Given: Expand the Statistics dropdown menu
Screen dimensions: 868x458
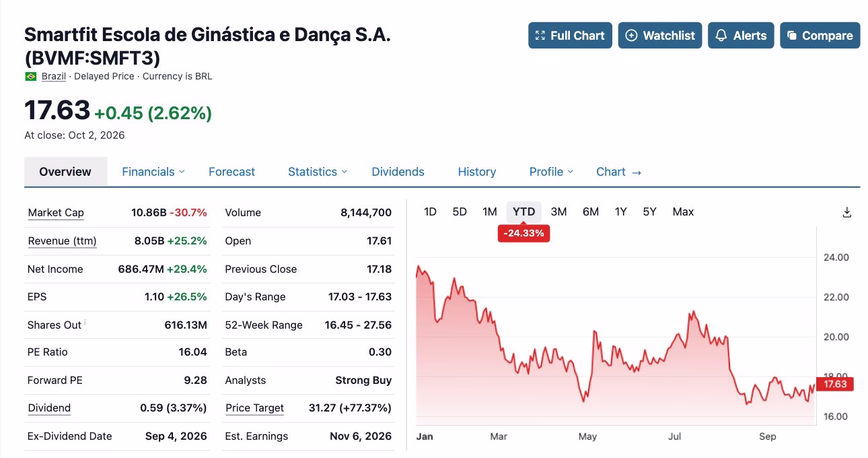Looking at the screenshot, I should click(318, 172).
